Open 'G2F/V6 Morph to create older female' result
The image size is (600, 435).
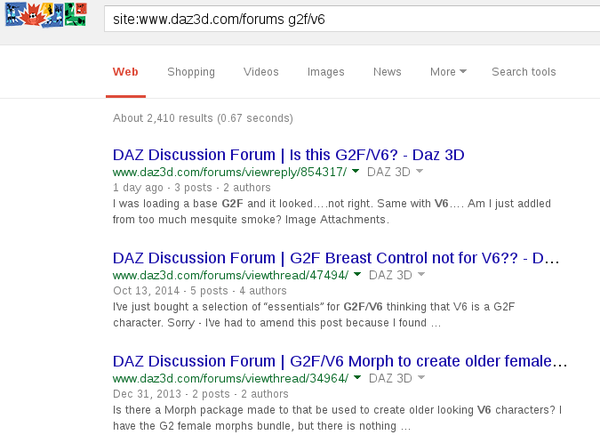(x=340, y=362)
